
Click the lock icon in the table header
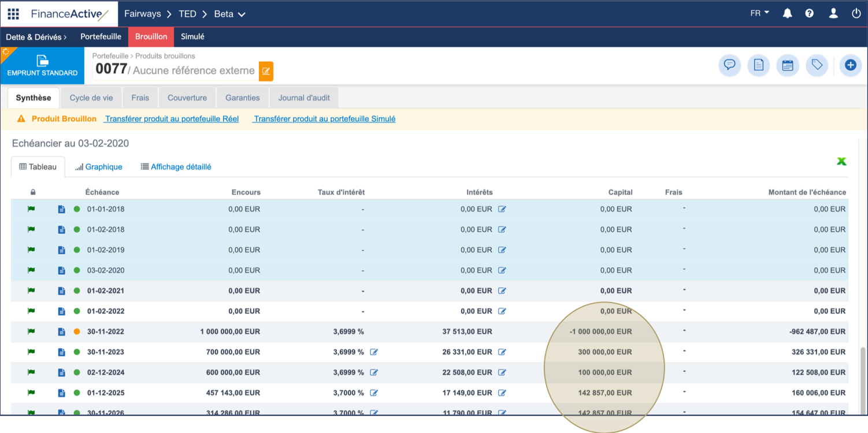pos(33,192)
